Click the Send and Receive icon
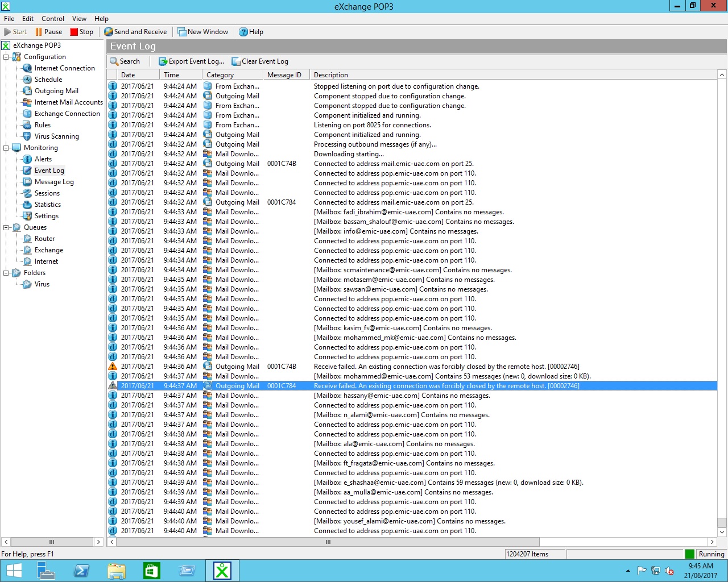 click(108, 32)
